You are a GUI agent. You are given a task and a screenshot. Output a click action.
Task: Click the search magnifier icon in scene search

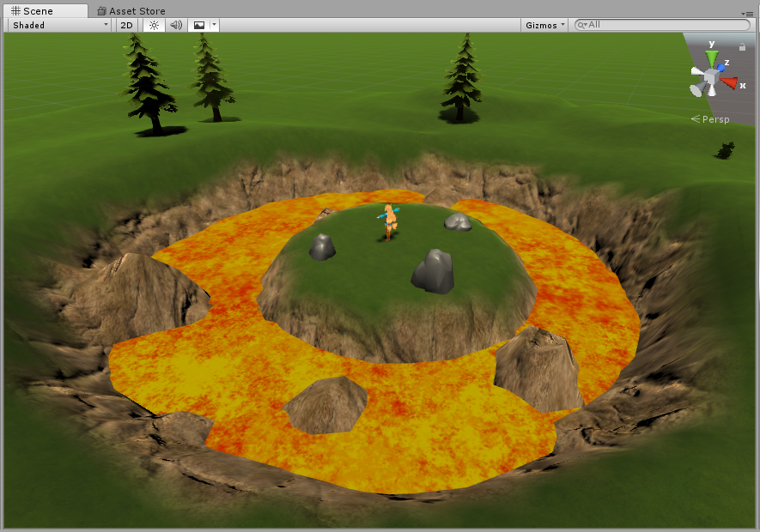[581, 25]
